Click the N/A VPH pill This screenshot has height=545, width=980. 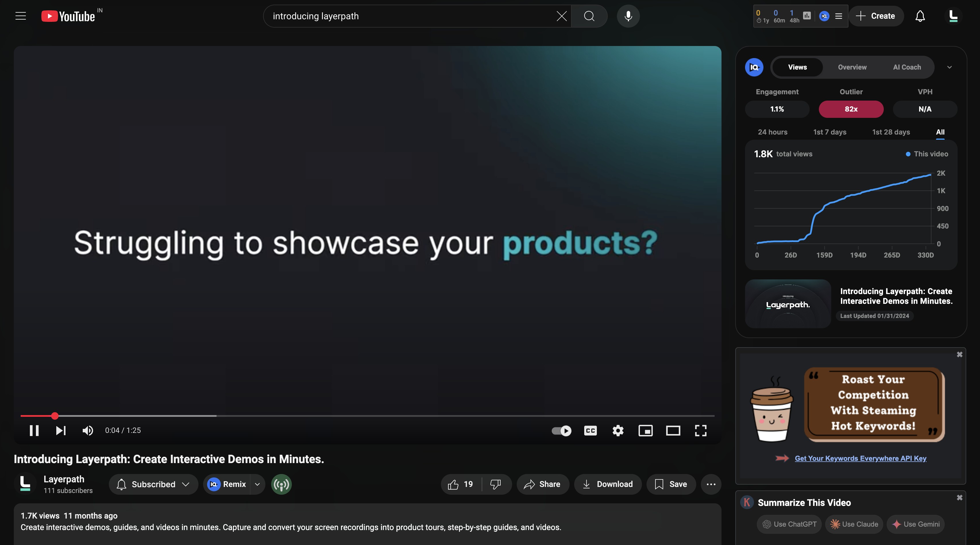[x=925, y=109]
